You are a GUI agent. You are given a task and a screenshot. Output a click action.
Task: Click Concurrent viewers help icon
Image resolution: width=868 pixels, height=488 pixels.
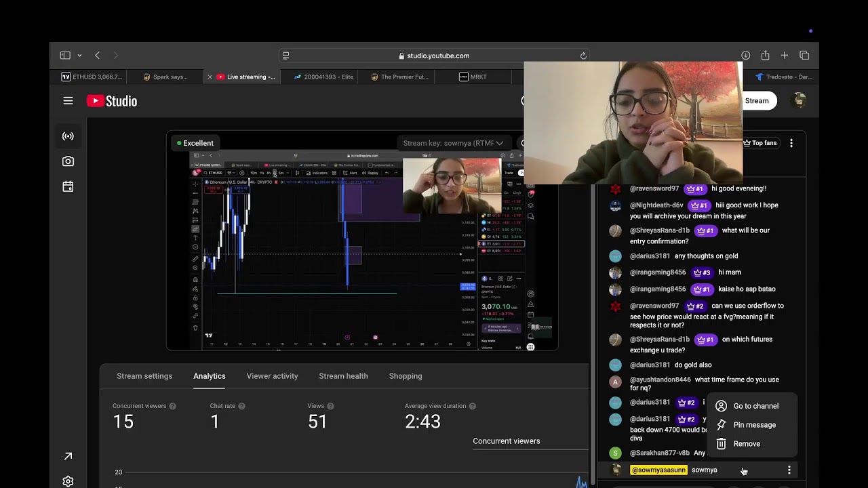pos(172,406)
